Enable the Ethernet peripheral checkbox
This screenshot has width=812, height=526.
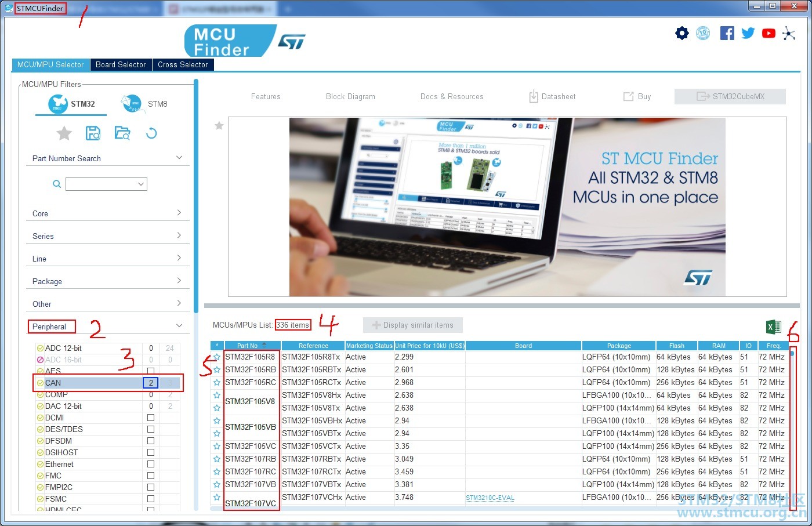click(151, 464)
